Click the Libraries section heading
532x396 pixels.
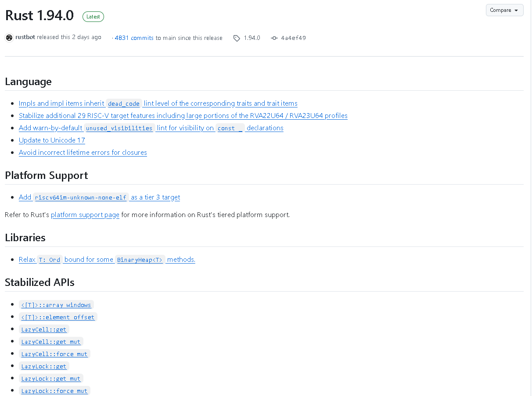click(25, 238)
